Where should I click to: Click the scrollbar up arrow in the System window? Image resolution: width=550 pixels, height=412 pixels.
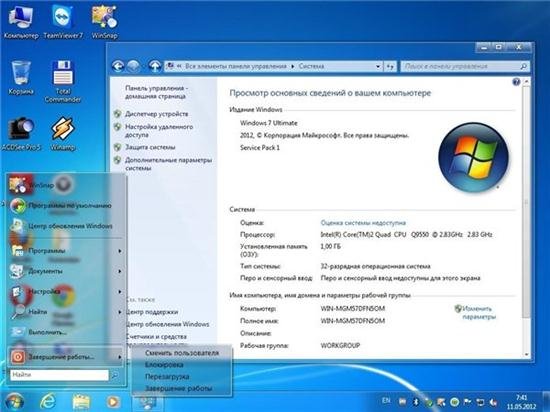click(526, 81)
